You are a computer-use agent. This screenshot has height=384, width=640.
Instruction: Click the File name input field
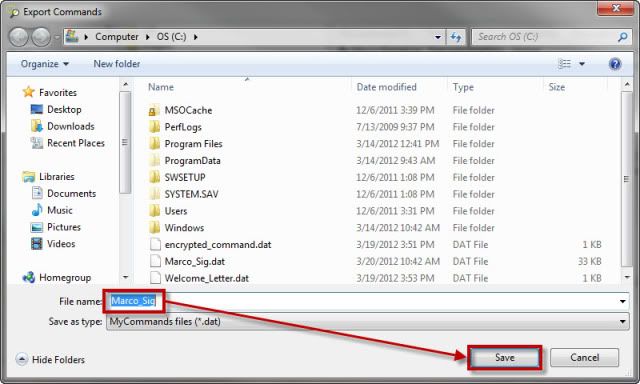367,302
